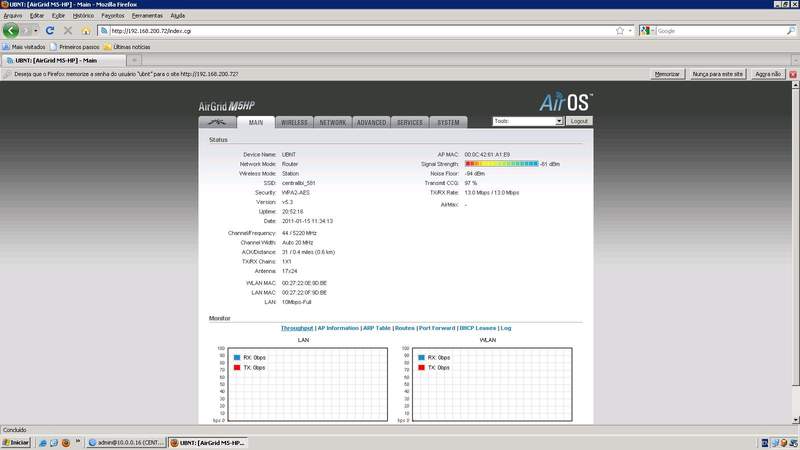Open the Google search engine selector icon
800x450 pixels.
(x=645, y=31)
